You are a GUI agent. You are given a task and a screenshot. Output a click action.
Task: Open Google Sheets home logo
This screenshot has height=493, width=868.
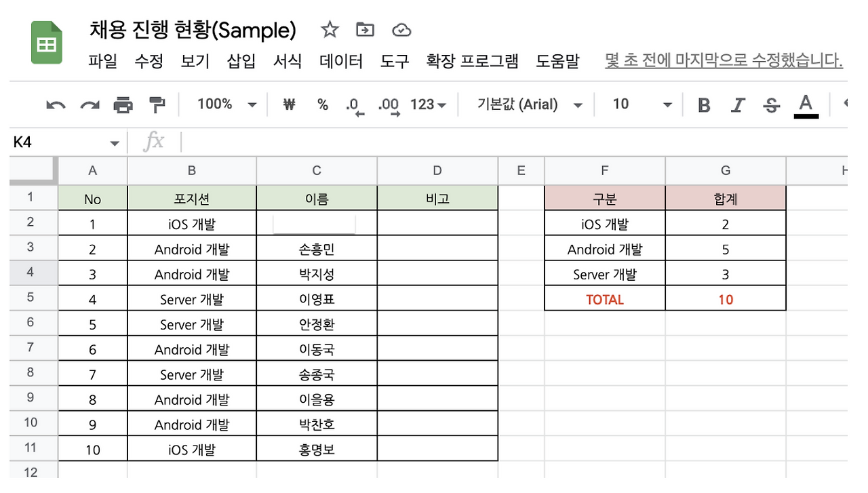coord(46,43)
